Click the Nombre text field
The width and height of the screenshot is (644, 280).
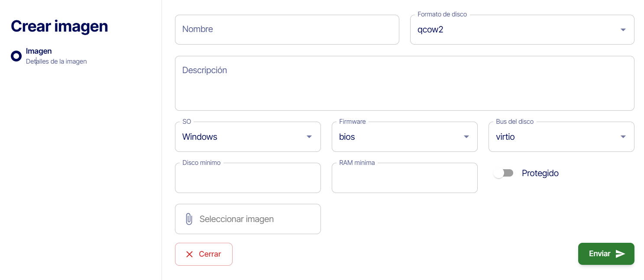click(287, 29)
